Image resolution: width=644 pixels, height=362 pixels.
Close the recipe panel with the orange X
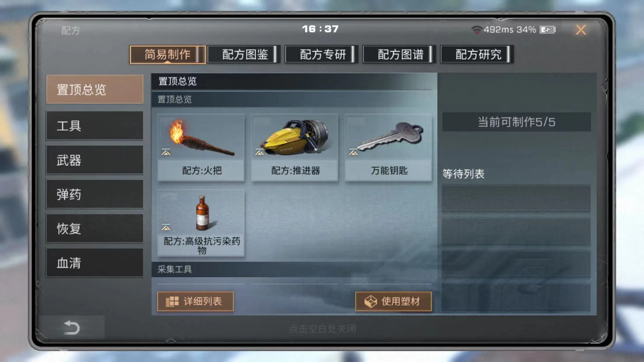[581, 30]
